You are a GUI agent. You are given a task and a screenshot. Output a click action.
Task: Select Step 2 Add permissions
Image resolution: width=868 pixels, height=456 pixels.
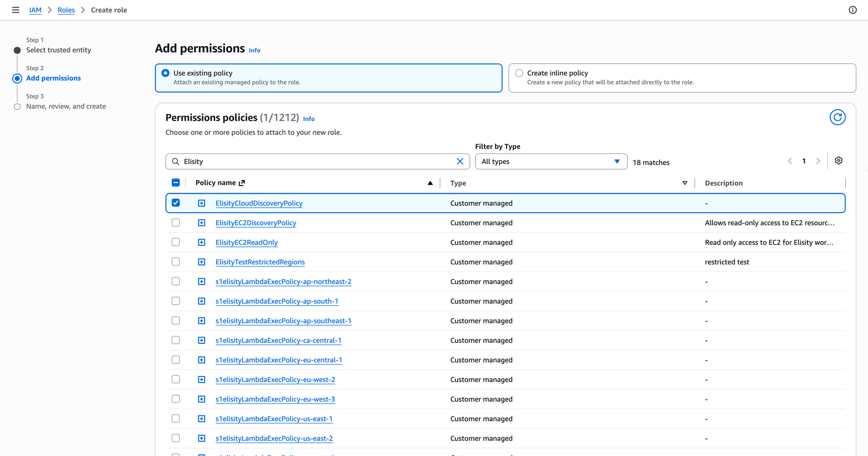coord(53,78)
